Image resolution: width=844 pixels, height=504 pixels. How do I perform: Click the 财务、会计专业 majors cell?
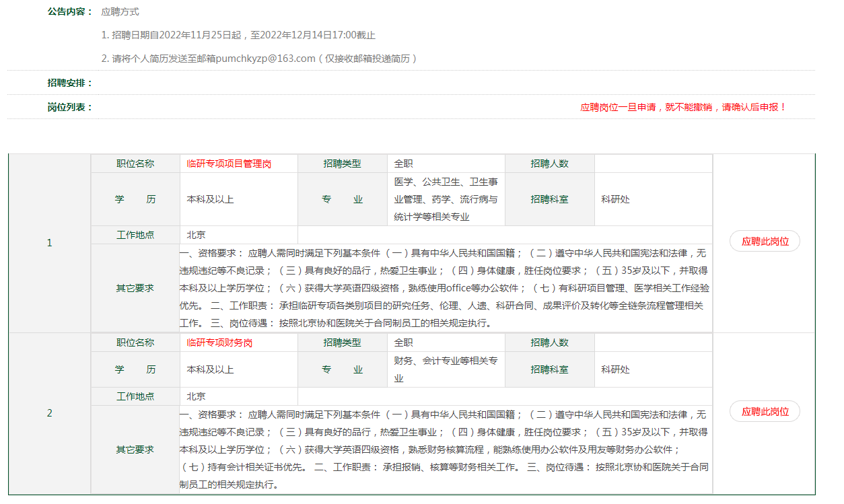pos(446,369)
